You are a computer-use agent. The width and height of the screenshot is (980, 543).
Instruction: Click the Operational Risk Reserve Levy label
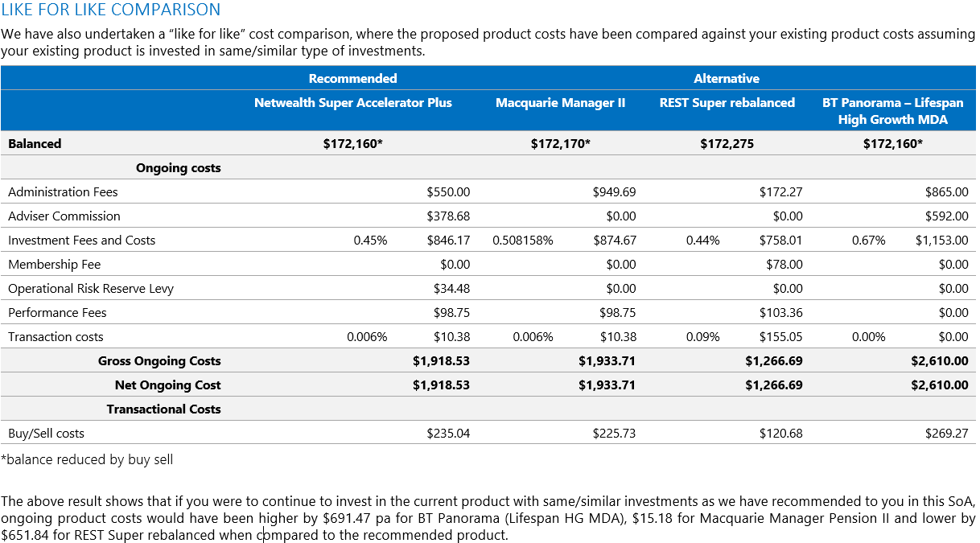(x=91, y=289)
